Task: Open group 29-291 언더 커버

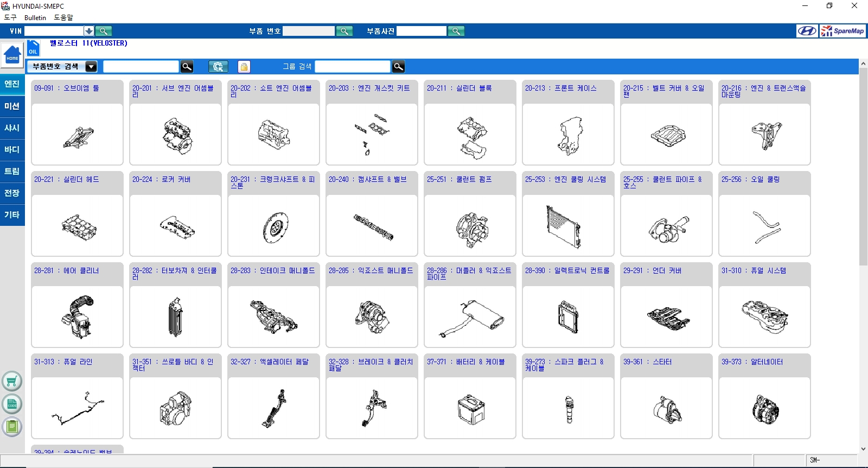Action: pyautogui.click(x=666, y=305)
